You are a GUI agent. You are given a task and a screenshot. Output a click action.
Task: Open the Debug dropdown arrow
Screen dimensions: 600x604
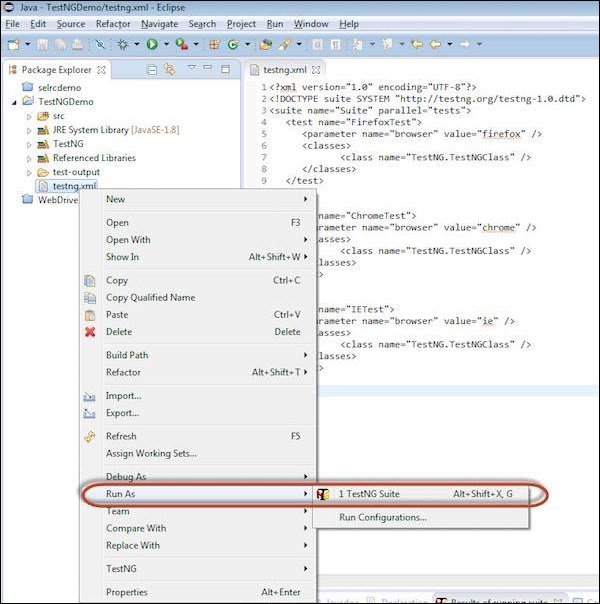point(137,44)
